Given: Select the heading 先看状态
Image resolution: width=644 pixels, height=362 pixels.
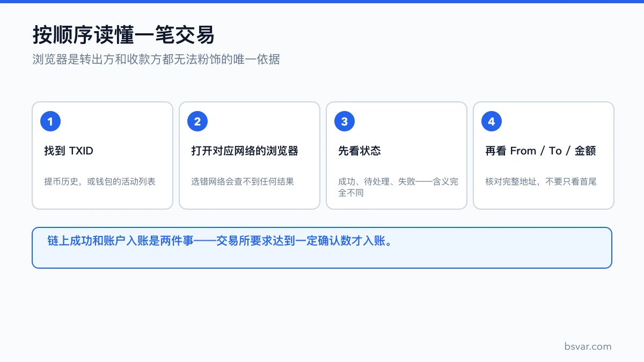Looking at the screenshot, I should 360,151.
